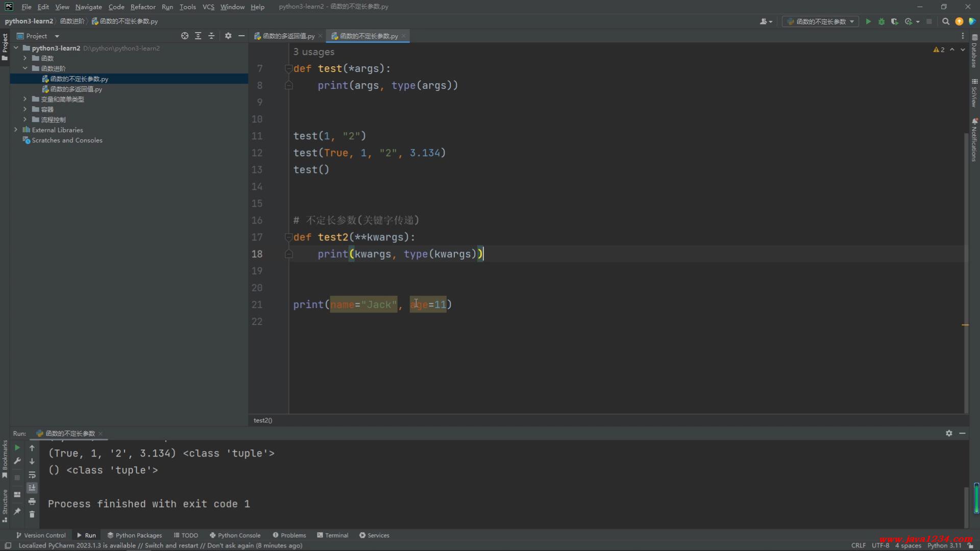Click the locate file target icon in Project panel

coord(185,36)
